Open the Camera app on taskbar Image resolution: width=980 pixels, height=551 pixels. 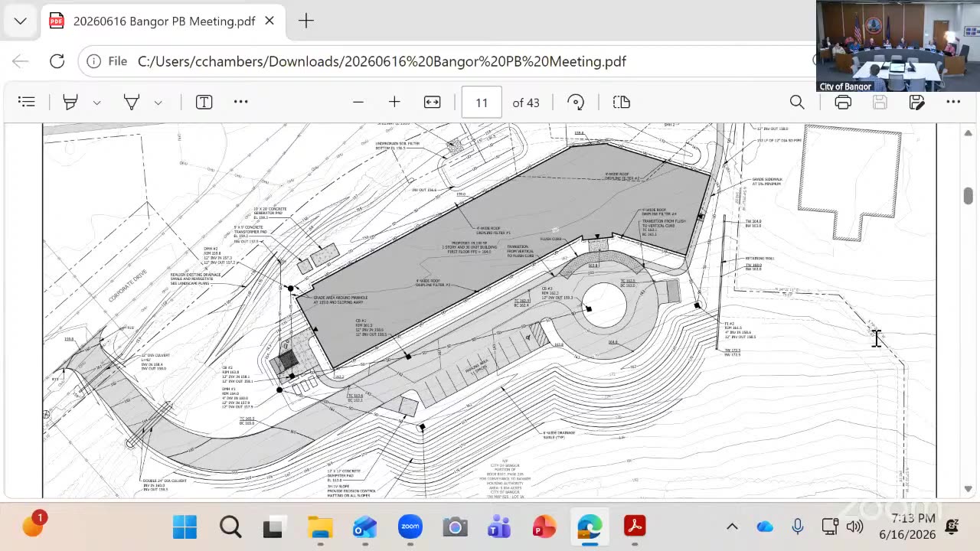455,527
